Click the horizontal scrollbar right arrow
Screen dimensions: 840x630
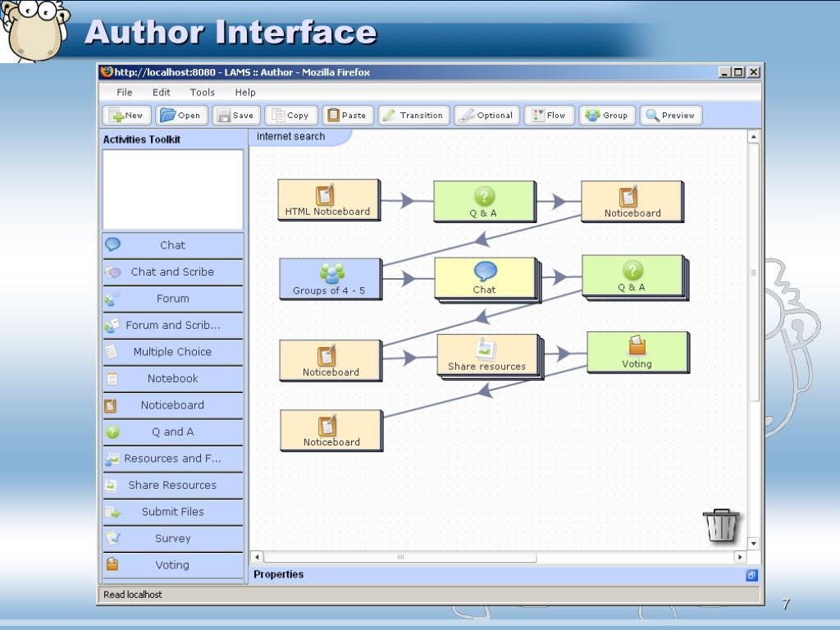click(740, 557)
